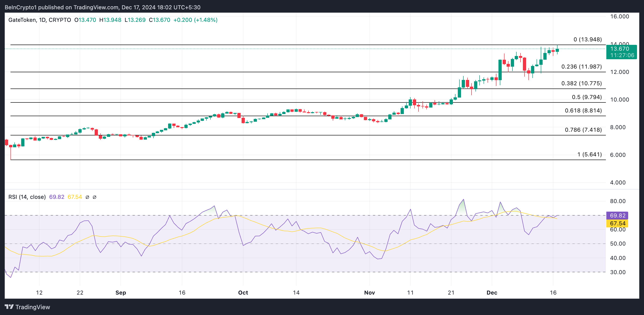Click the purple RSI value 69.82 in legend
Image resolution: width=644 pixels, height=315 pixels.
56,197
